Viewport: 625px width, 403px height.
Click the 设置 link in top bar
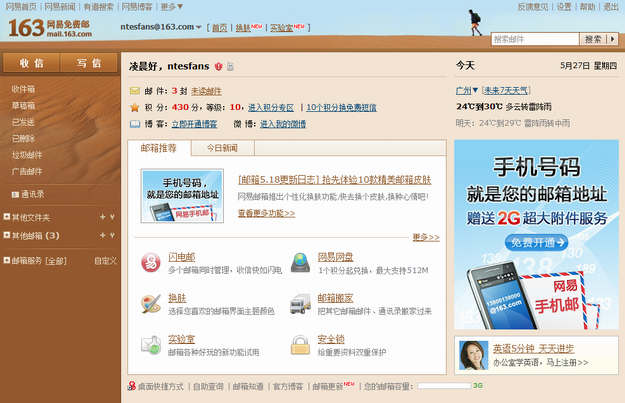(x=564, y=7)
